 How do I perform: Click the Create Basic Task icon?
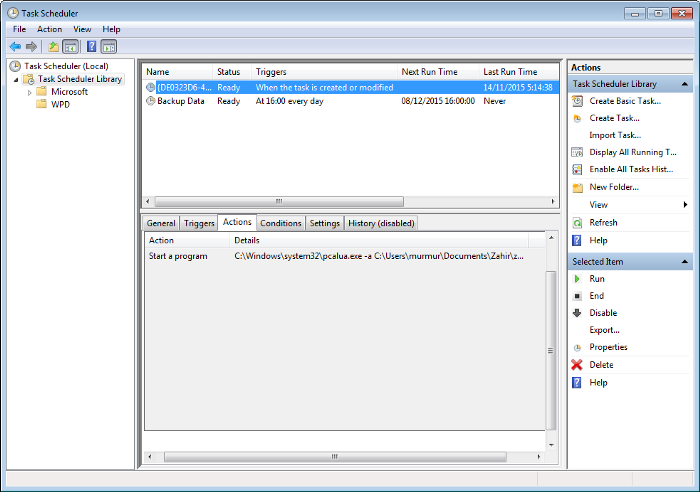click(577, 101)
